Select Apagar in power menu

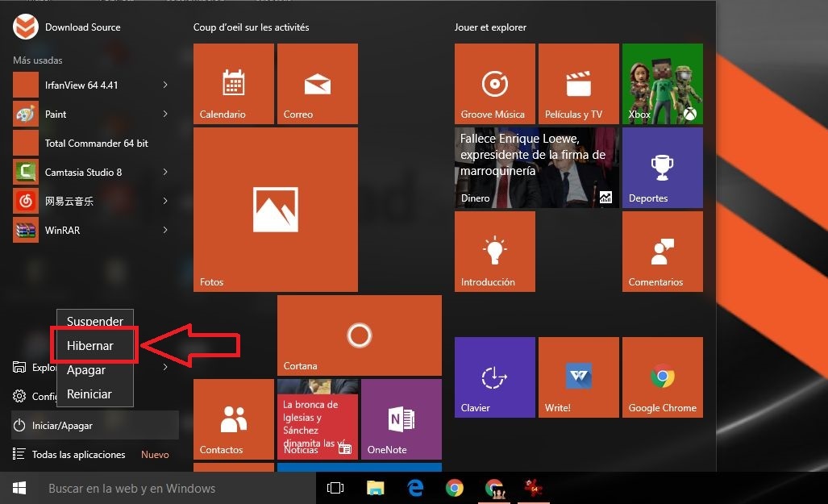tap(95, 370)
